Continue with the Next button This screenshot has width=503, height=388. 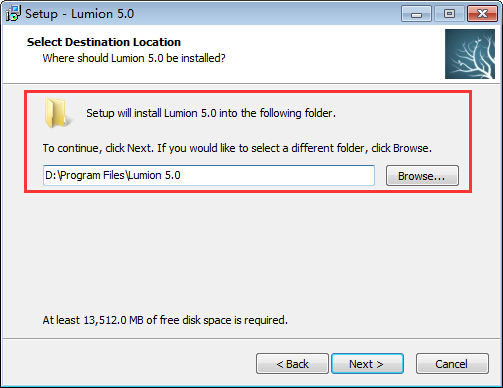coord(367,364)
